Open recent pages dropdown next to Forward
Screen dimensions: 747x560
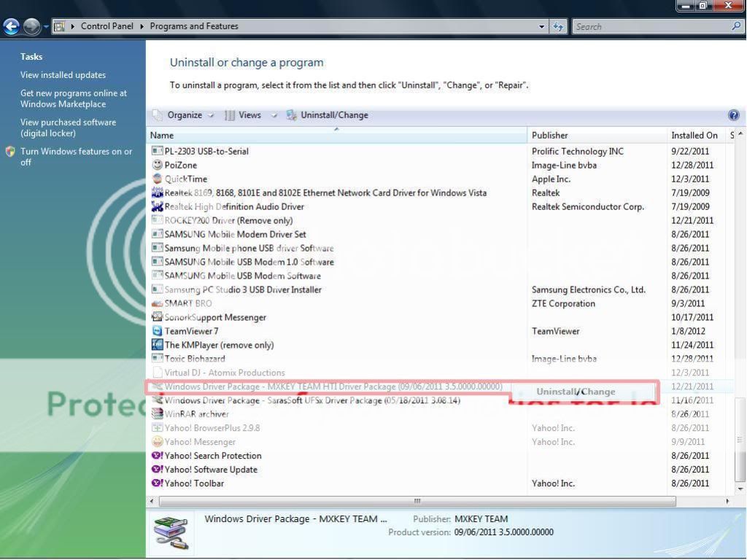46,27
